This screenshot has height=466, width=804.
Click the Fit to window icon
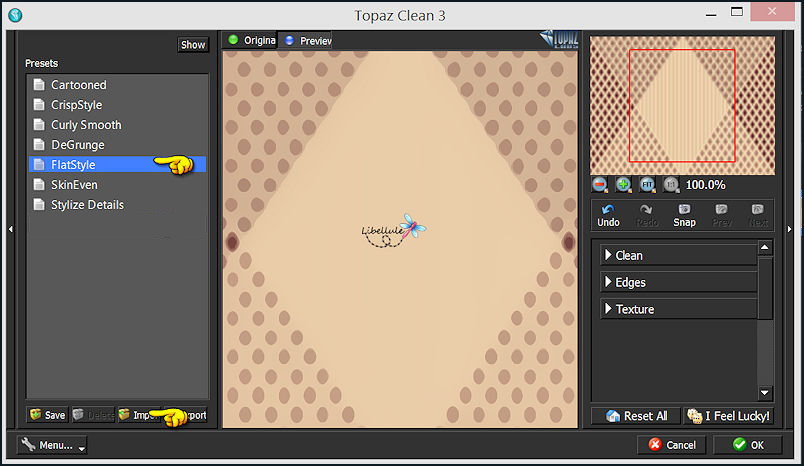648,185
